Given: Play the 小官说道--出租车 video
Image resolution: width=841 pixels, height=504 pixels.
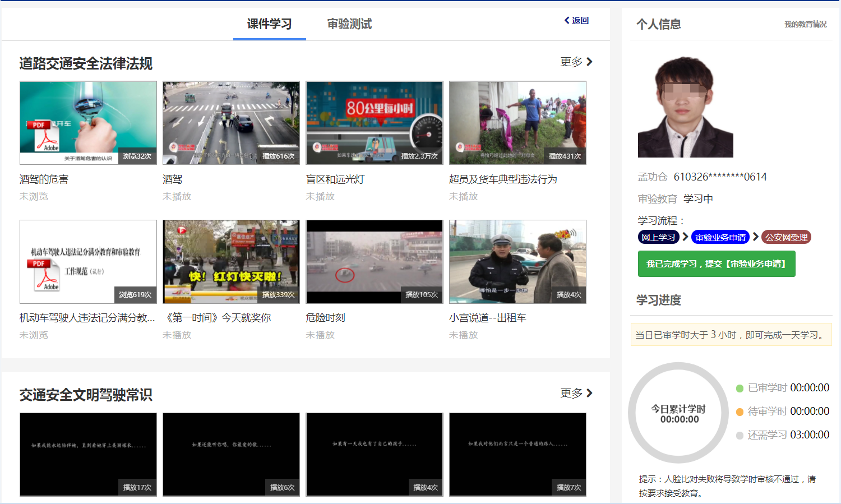Looking at the screenshot, I should 517,262.
